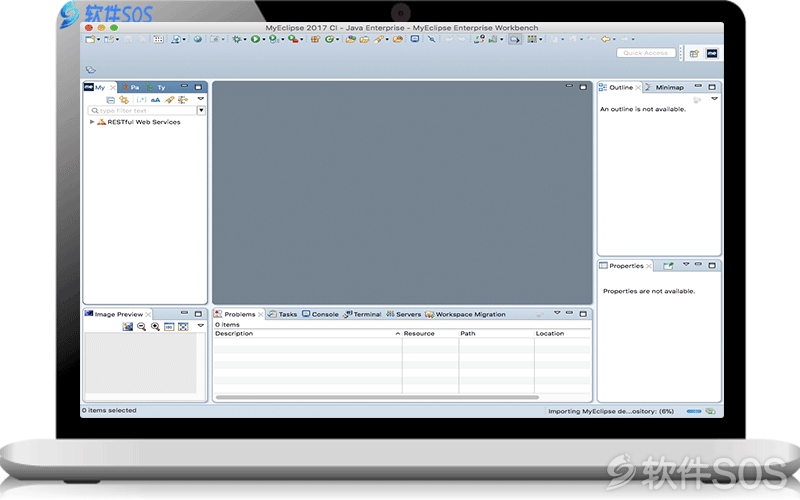The height and width of the screenshot is (500, 800).
Task: Click the Problems horizontal scrollbar
Action: pyautogui.click(x=377, y=397)
